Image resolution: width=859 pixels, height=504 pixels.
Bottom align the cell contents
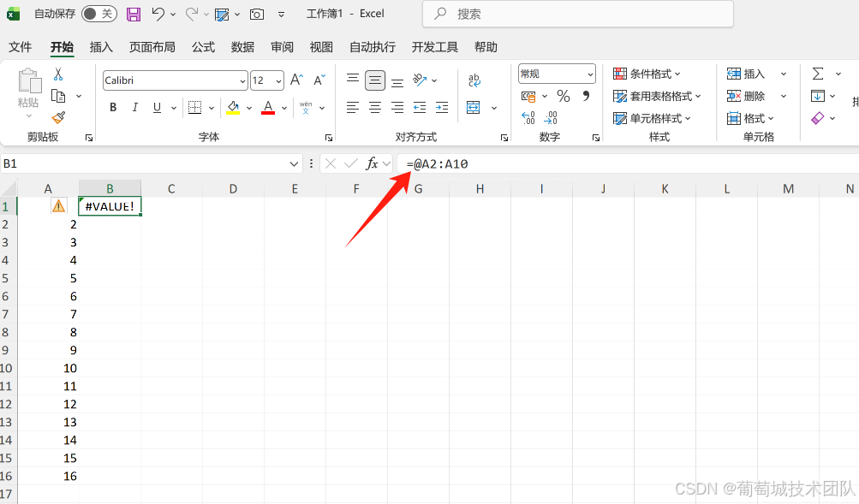(x=397, y=82)
